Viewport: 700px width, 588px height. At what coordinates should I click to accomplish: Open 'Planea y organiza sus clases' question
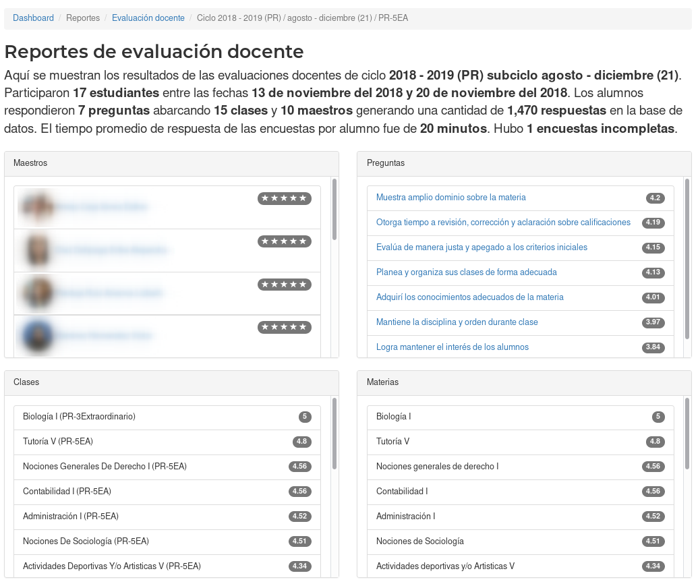(x=466, y=272)
